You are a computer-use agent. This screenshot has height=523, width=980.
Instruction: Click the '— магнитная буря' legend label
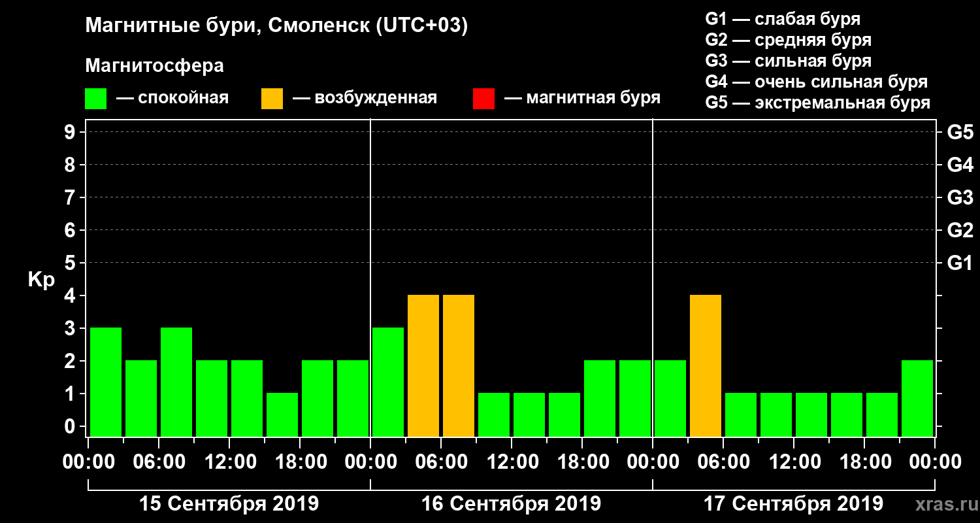coord(583,98)
